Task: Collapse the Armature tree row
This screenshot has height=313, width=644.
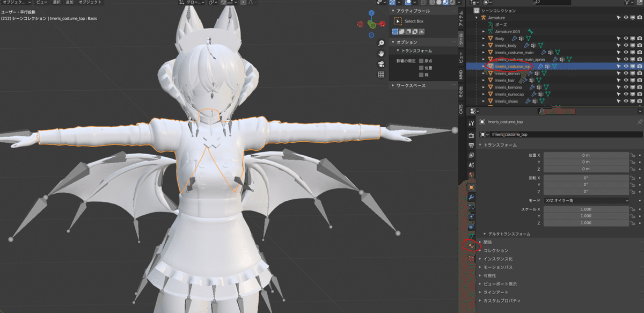Action: (x=476, y=18)
